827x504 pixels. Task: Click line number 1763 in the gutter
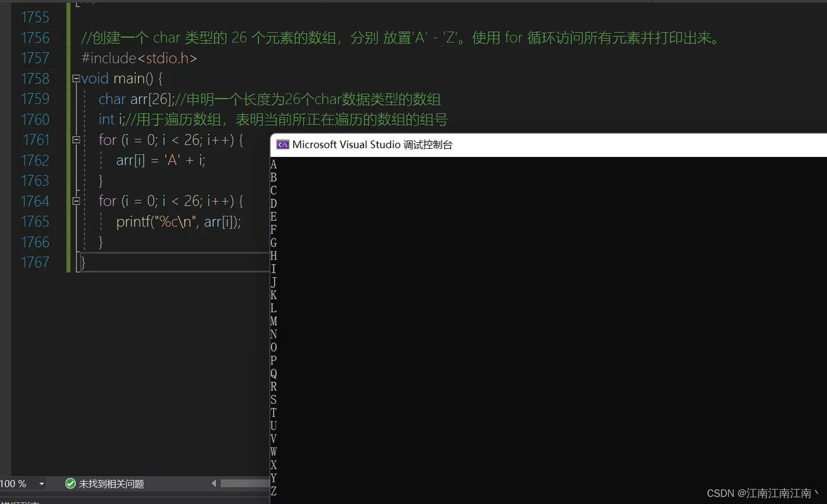pyautogui.click(x=35, y=181)
